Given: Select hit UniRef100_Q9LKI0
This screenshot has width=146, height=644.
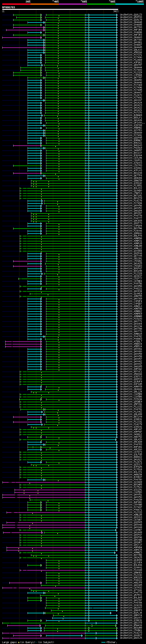Looking at the screenshot, I should tap(131, 50).
